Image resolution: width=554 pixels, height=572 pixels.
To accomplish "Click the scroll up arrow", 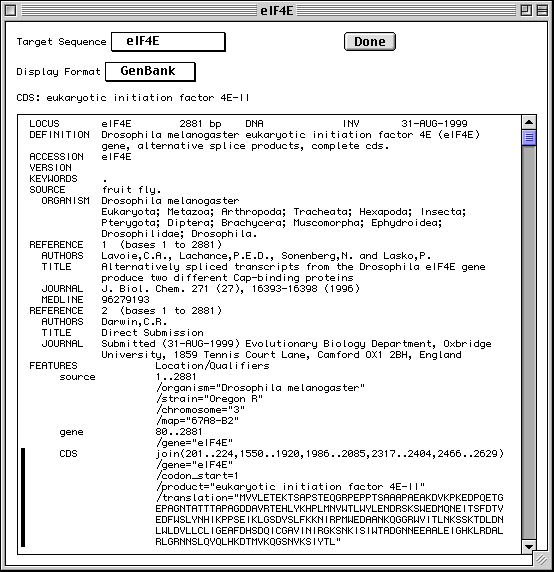I will point(529,122).
